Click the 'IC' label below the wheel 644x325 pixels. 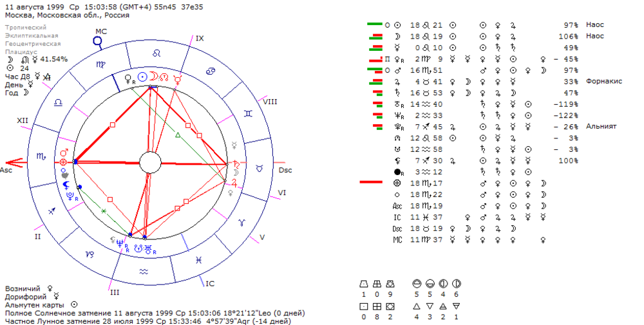click(x=210, y=284)
